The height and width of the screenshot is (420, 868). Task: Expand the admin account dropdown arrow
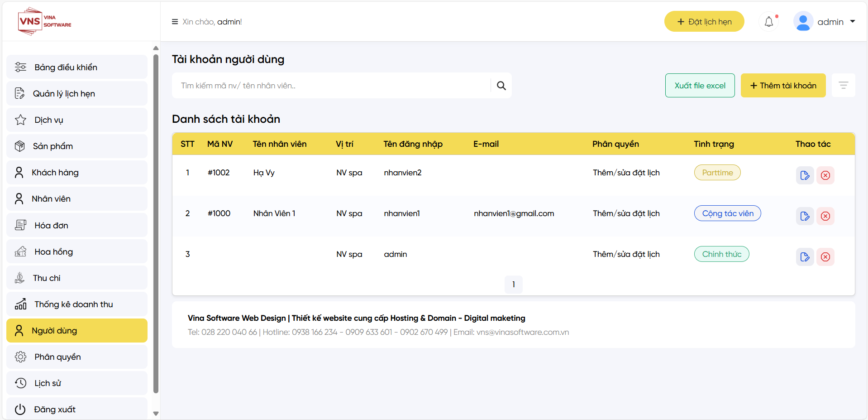853,21
